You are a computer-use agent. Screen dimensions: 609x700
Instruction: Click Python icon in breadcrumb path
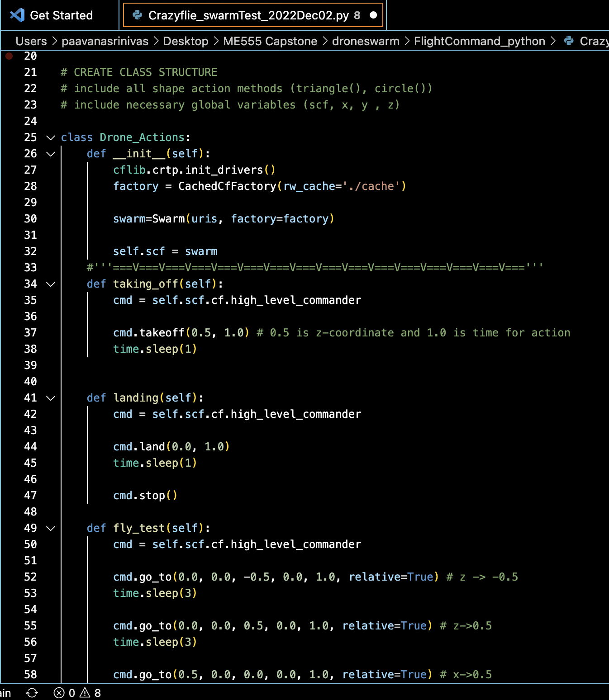click(569, 41)
